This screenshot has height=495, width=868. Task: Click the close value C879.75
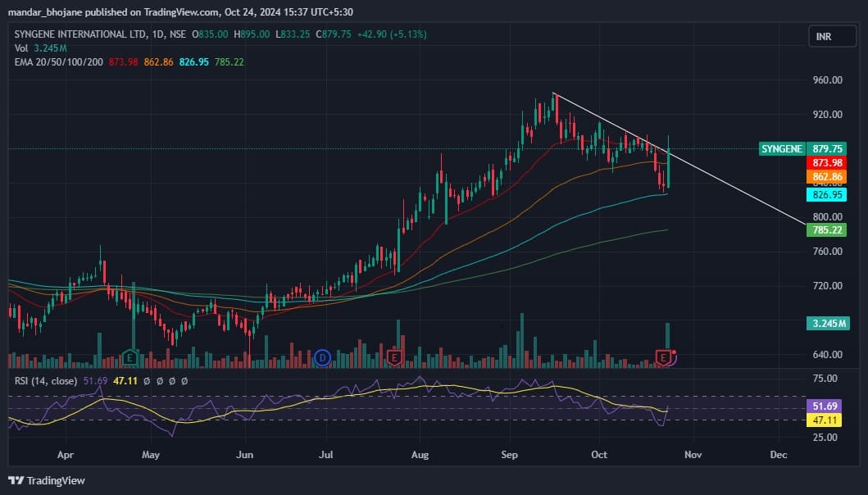334,34
